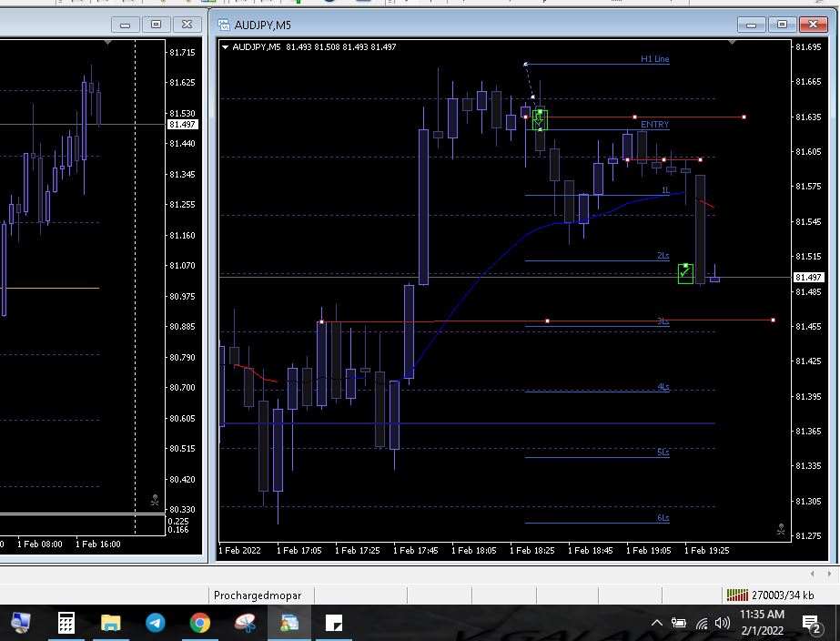Image resolution: width=840 pixels, height=641 pixels.
Task: Click the green sell arrow entry marker
Action: [x=540, y=119]
